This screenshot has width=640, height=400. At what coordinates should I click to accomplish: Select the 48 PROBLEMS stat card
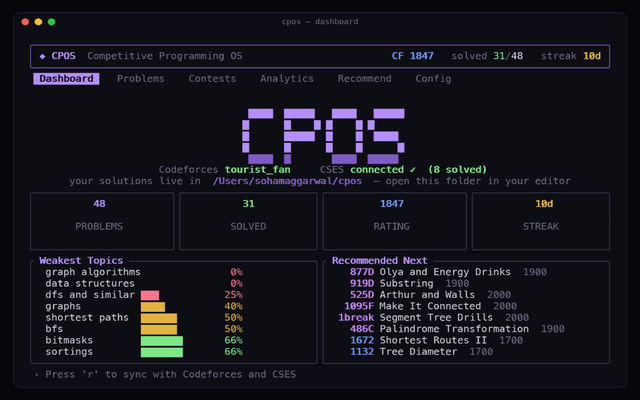coord(102,221)
